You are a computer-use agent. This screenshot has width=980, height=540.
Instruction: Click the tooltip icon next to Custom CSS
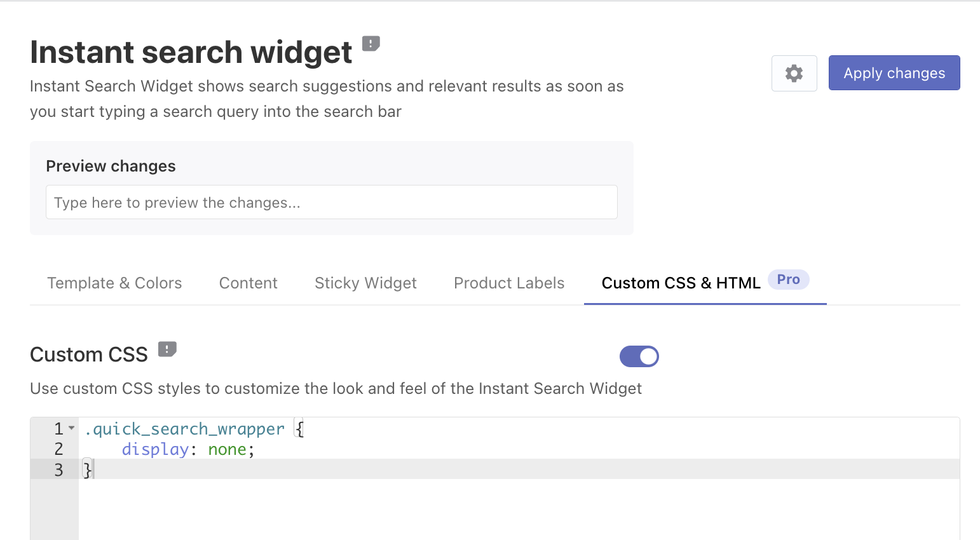coord(167,349)
